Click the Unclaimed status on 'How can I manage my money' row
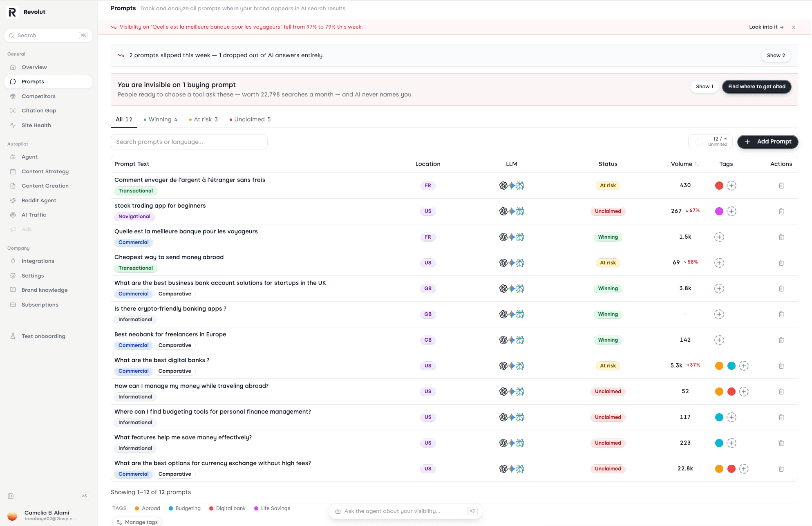Screen dimensions: 812x526 (608, 392)
